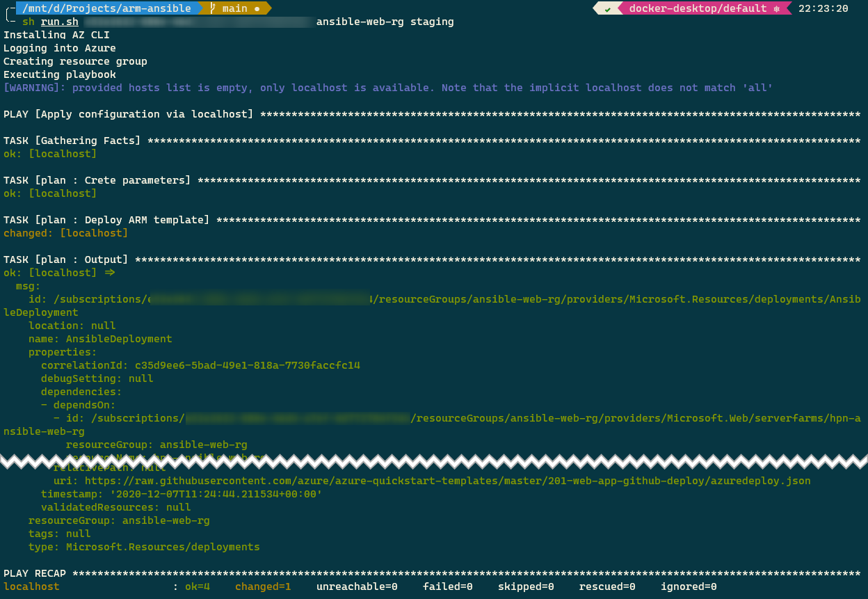
Task: Click 'name: AnsibleDeployment' line
Action: coord(100,339)
